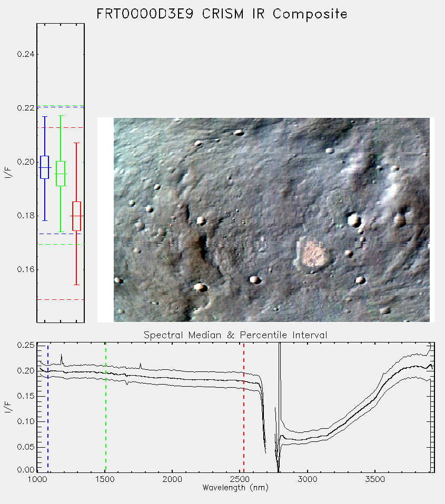Click the title FRT0000D3E9 CRISM IR Composite

click(x=222, y=14)
